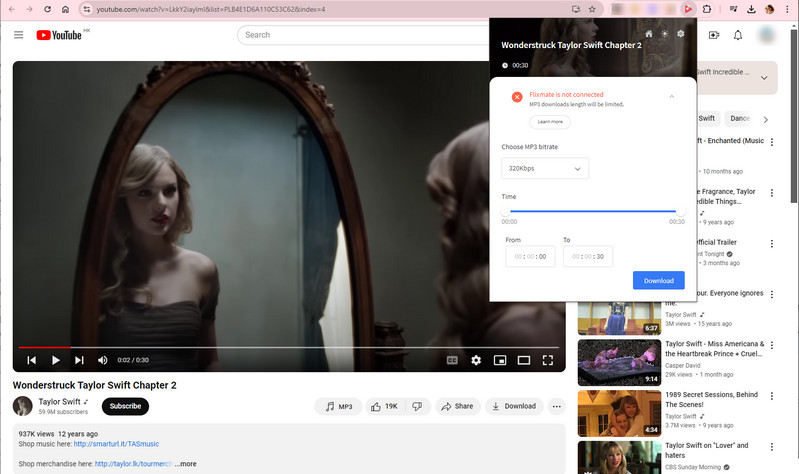Viewport: 799px width, 474px height.
Task: Open the Flixmate extension icon in toolbar
Action: [688, 9]
